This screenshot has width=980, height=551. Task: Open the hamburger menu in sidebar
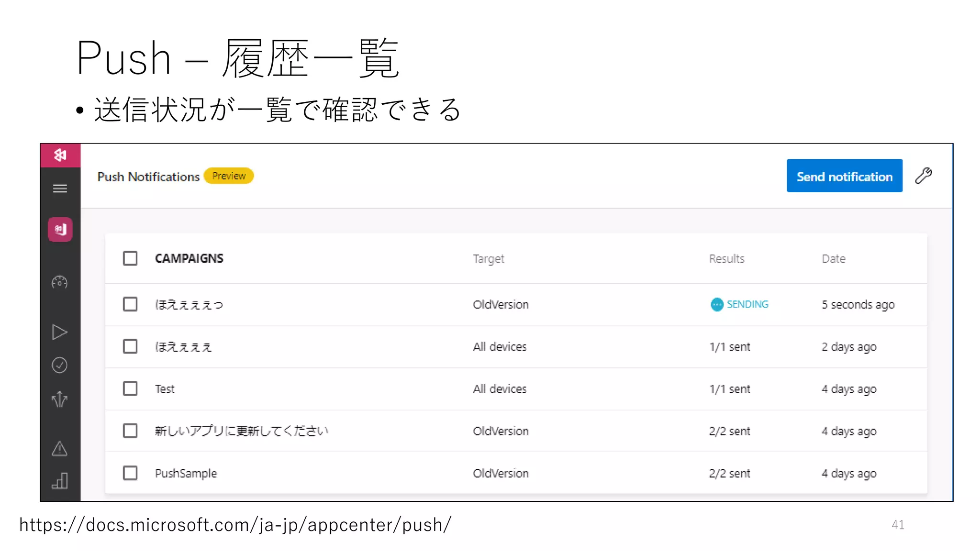(60, 188)
